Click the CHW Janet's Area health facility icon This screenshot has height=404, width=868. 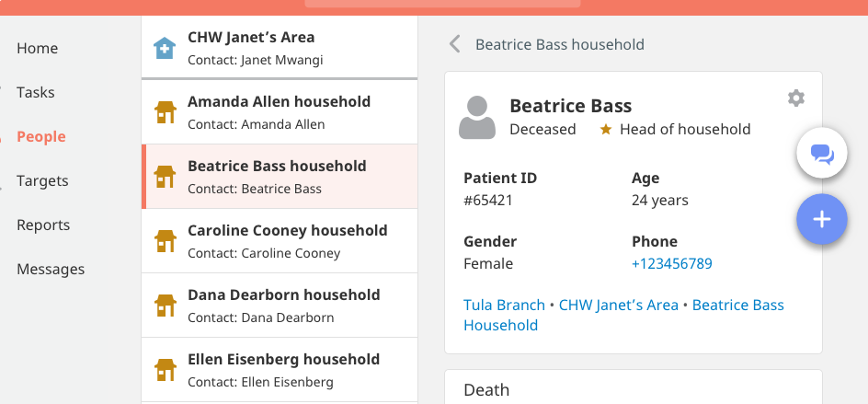165,49
